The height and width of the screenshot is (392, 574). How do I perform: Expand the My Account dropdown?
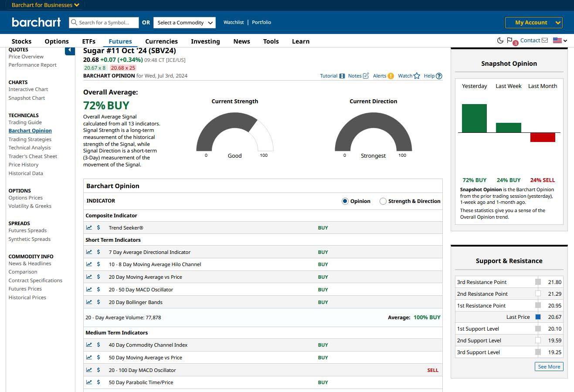click(x=534, y=23)
